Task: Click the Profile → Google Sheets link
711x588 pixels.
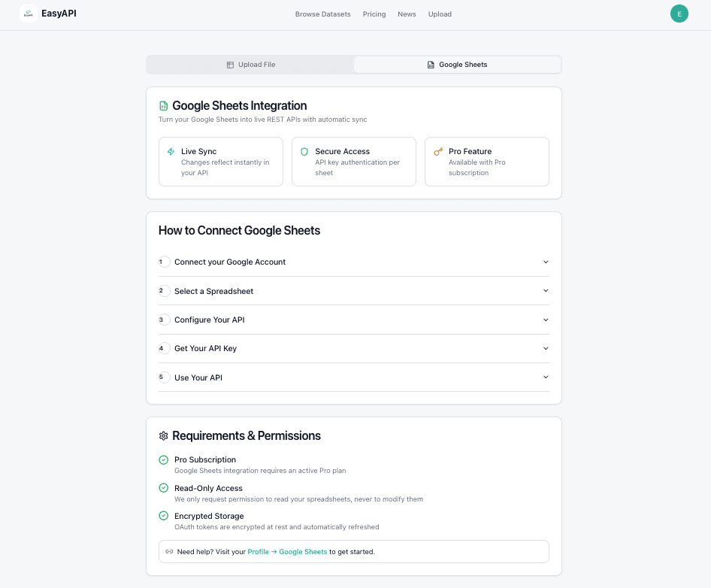Action: coord(287,551)
